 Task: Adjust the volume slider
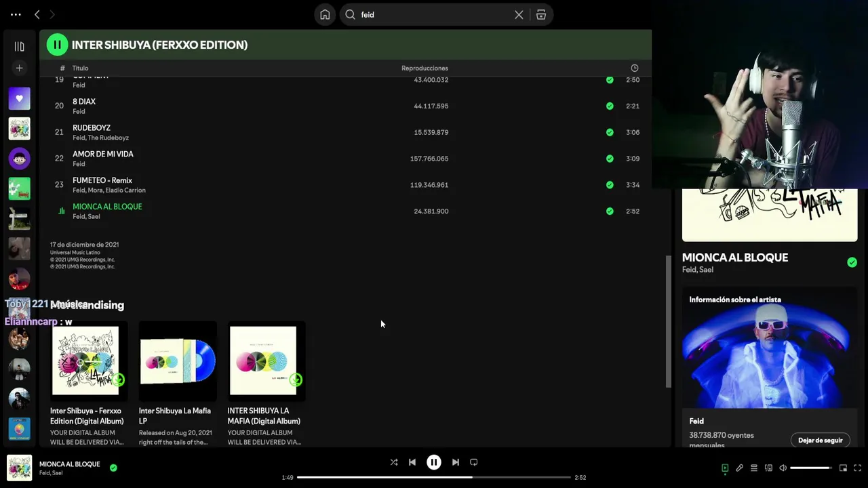tap(811, 468)
